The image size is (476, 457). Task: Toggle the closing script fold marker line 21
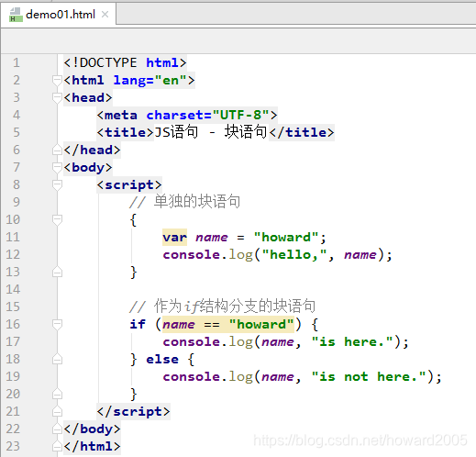click(x=57, y=411)
